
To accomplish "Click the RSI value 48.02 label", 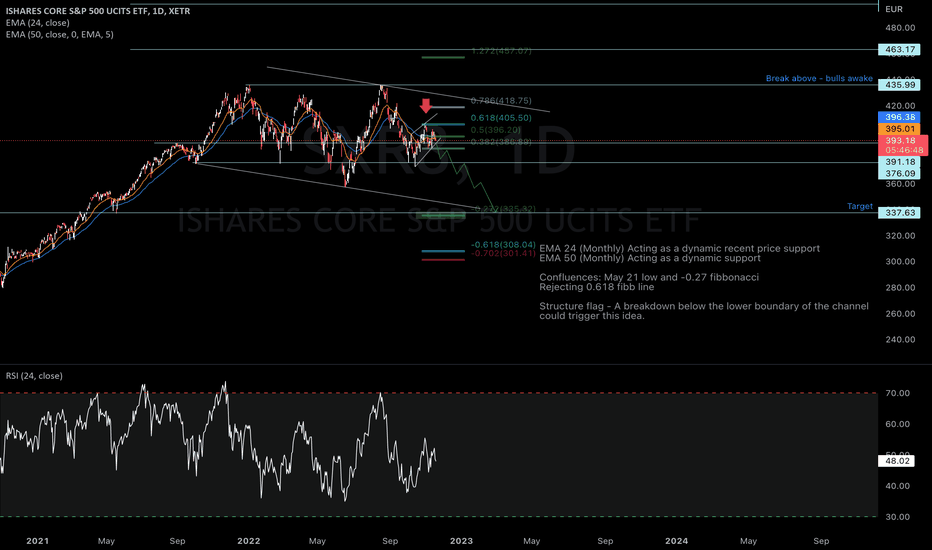I will coord(896,461).
